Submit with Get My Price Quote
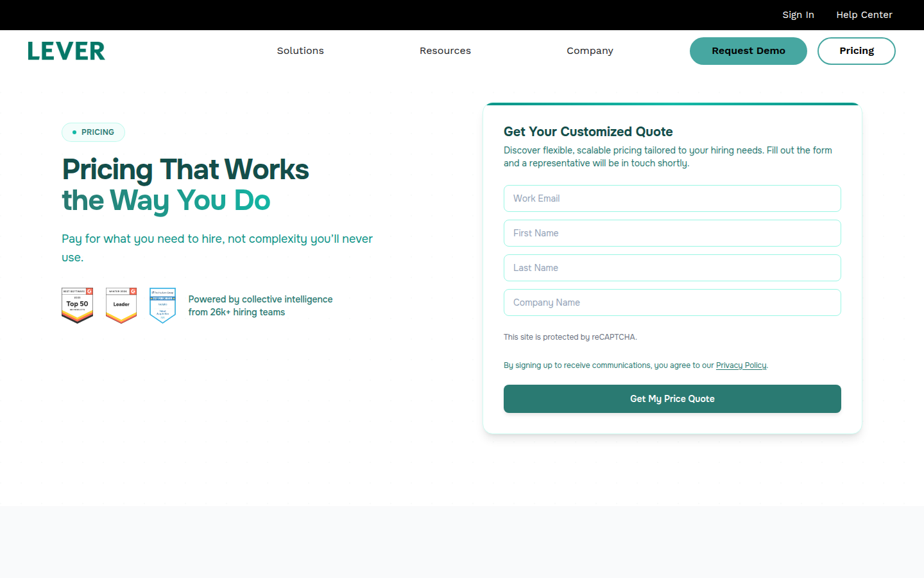924x578 pixels. (672, 399)
